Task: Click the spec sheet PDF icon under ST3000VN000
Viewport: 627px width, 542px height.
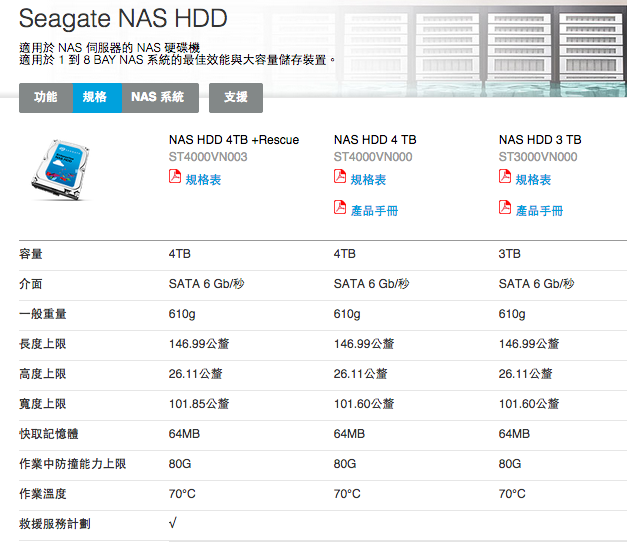Action: [505, 176]
